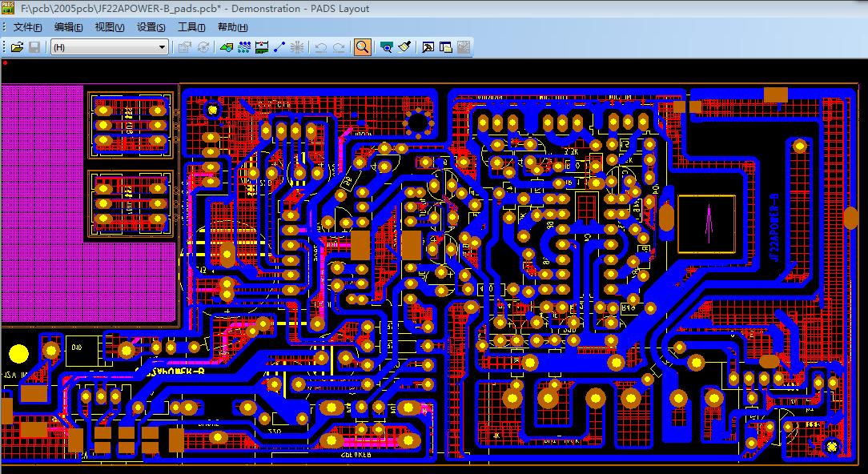Click the PROG application icon in title bar

[x=6, y=8]
